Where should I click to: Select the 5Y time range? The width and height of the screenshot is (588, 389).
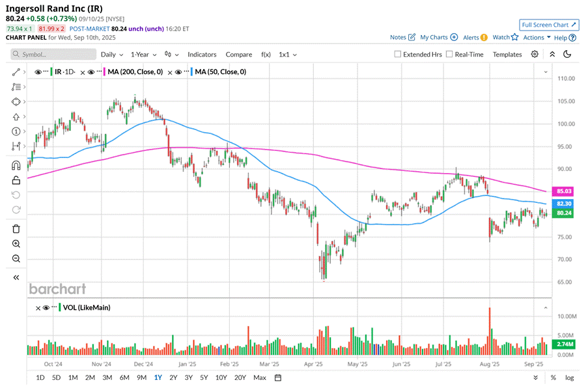tap(204, 377)
